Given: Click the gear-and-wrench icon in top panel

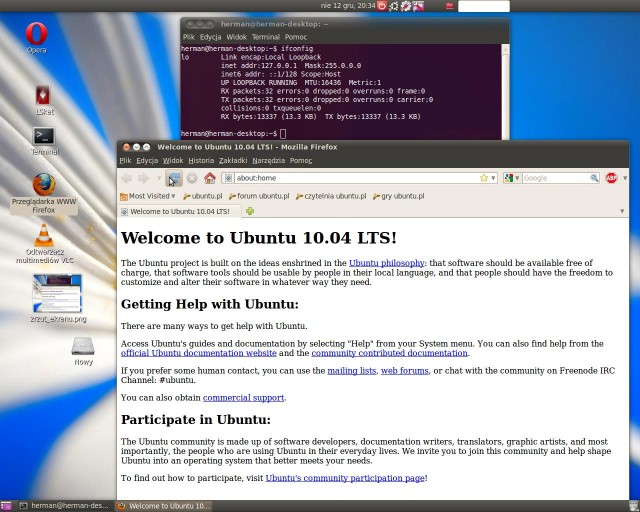Looking at the screenshot, I should pos(406,6).
